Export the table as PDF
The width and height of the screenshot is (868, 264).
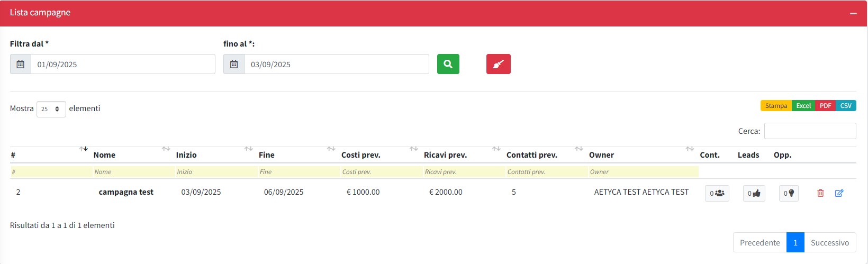click(825, 106)
